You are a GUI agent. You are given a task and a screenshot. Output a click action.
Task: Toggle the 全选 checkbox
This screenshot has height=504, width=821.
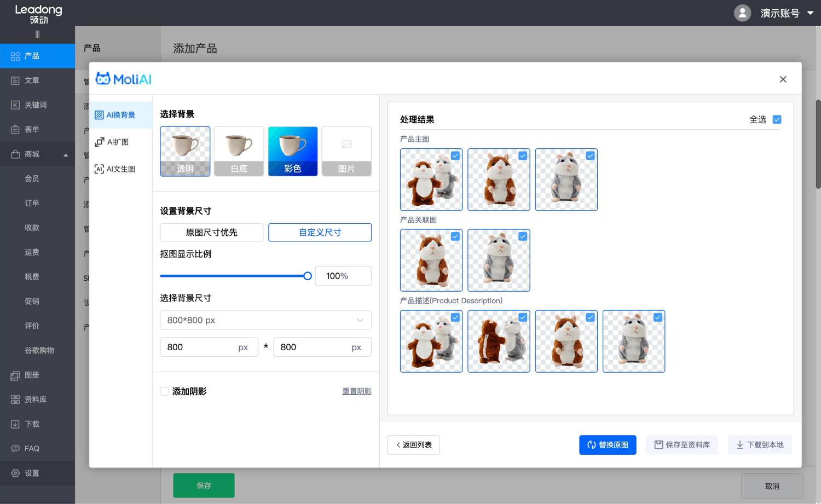pos(777,119)
